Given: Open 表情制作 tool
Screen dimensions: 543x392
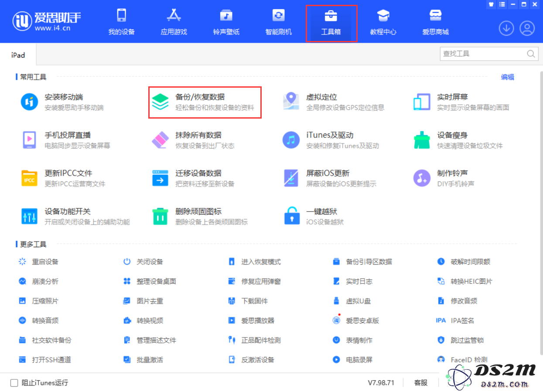Looking at the screenshot, I should pos(352,340).
